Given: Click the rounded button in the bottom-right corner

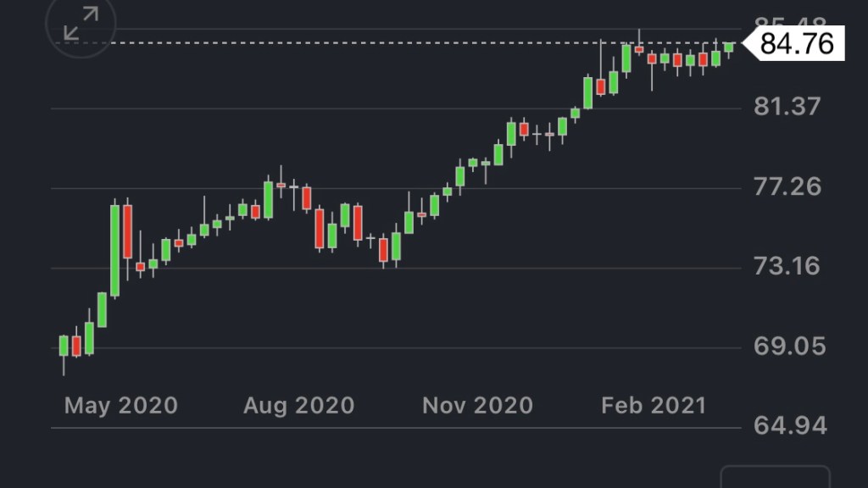Looking at the screenshot, I should [x=775, y=478].
